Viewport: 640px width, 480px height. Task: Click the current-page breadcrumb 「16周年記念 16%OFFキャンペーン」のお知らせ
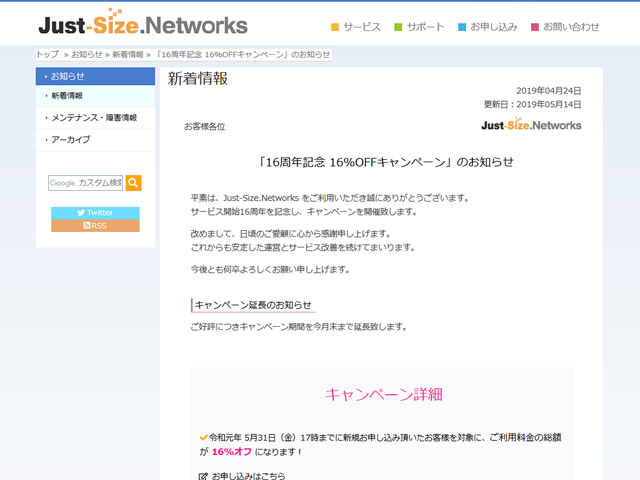243,54
